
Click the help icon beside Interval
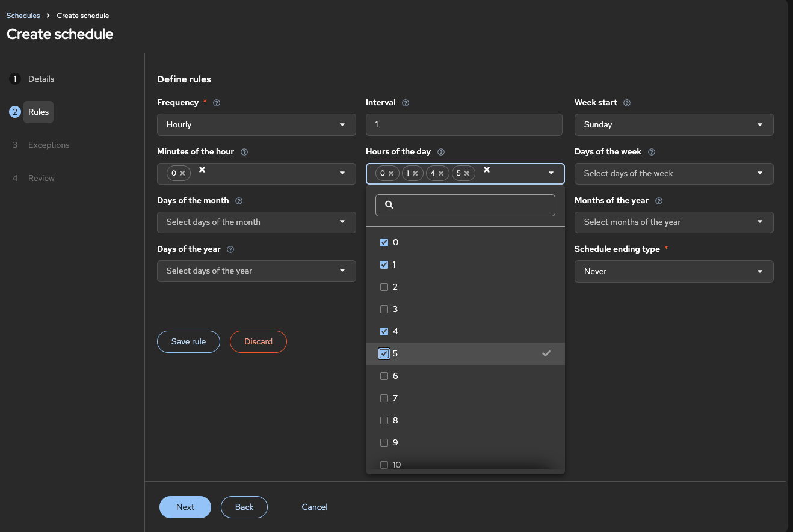click(406, 103)
